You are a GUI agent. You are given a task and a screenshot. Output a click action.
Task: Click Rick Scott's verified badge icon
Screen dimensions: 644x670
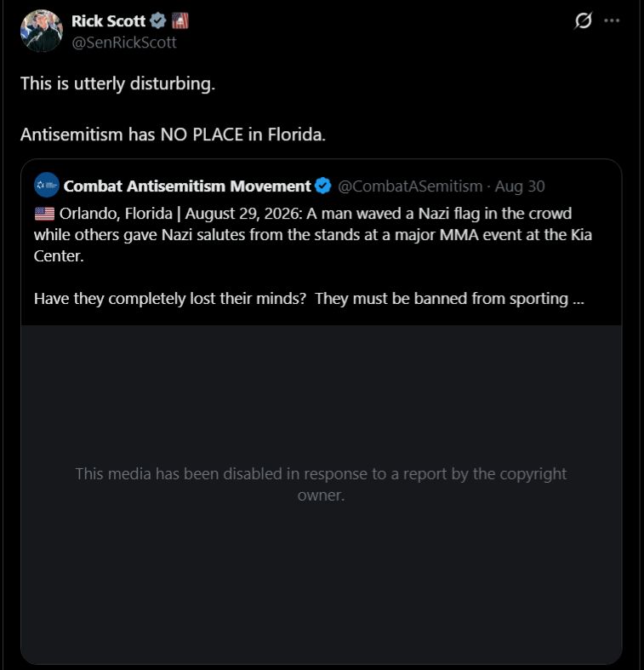point(158,20)
